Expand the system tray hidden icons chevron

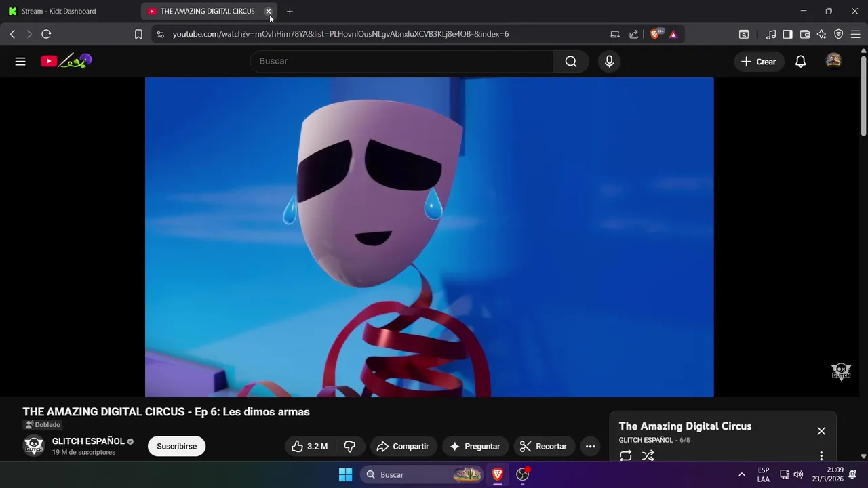tap(741, 474)
